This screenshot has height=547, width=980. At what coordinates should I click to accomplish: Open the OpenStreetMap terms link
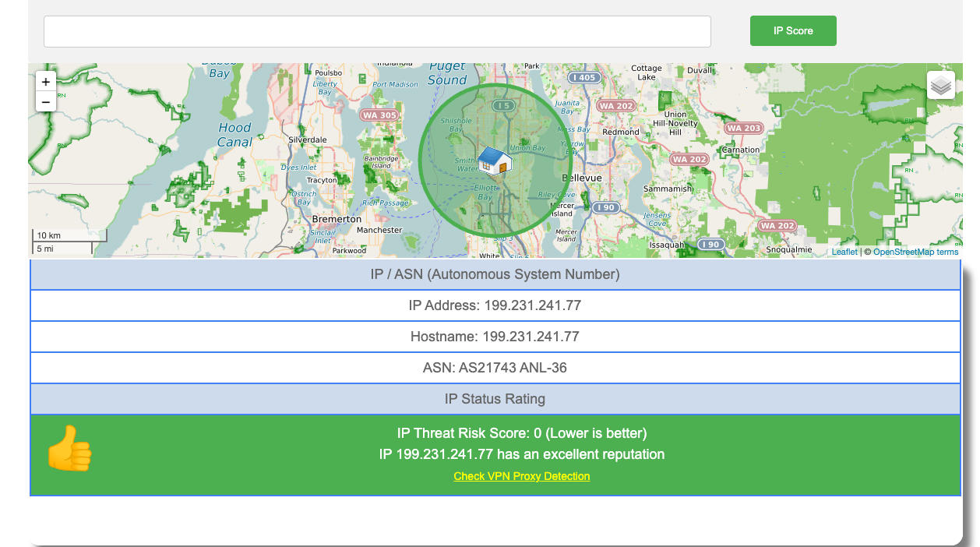tap(916, 252)
